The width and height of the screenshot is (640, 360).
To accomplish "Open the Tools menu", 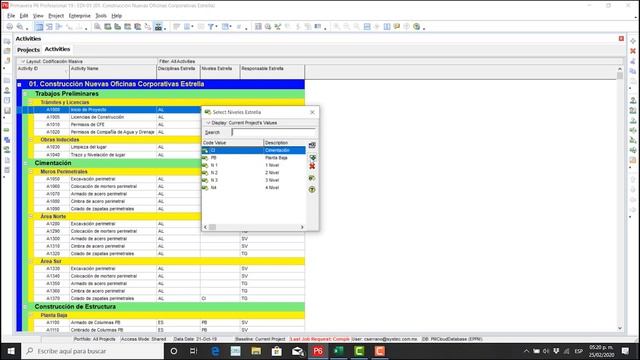I will [x=101, y=16].
